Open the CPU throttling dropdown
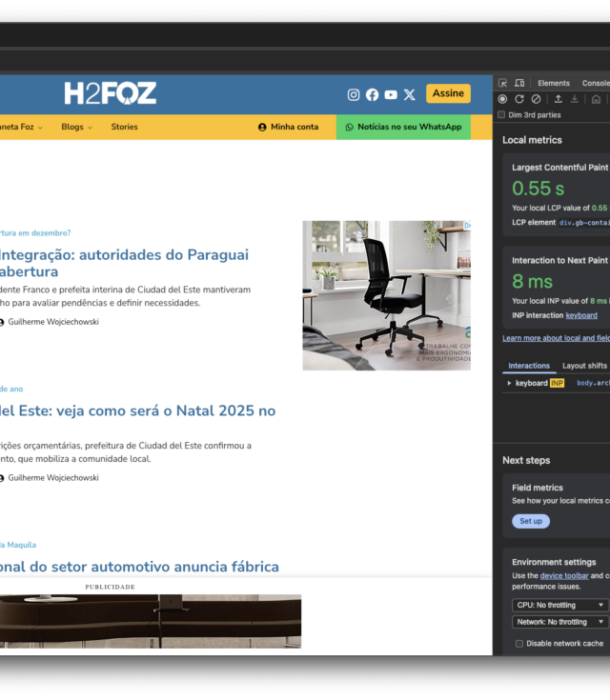The width and height of the screenshot is (610, 700). pyautogui.click(x=559, y=605)
